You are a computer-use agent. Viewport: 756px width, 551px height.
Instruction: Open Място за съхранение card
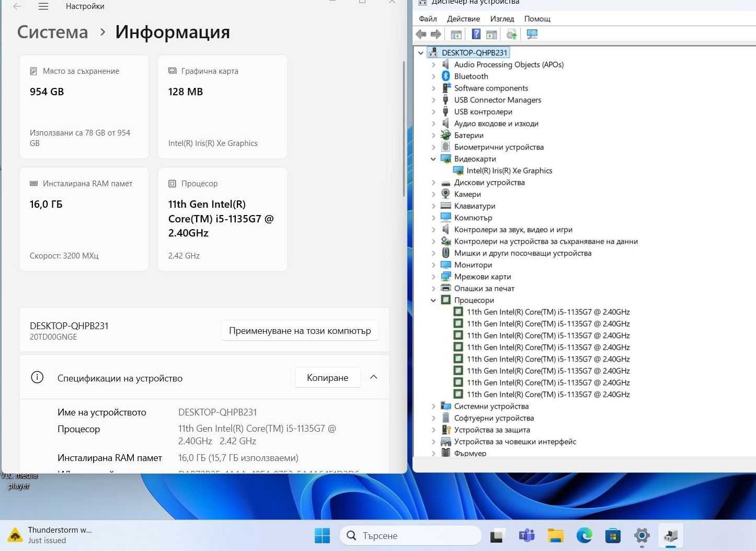(x=84, y=107)
